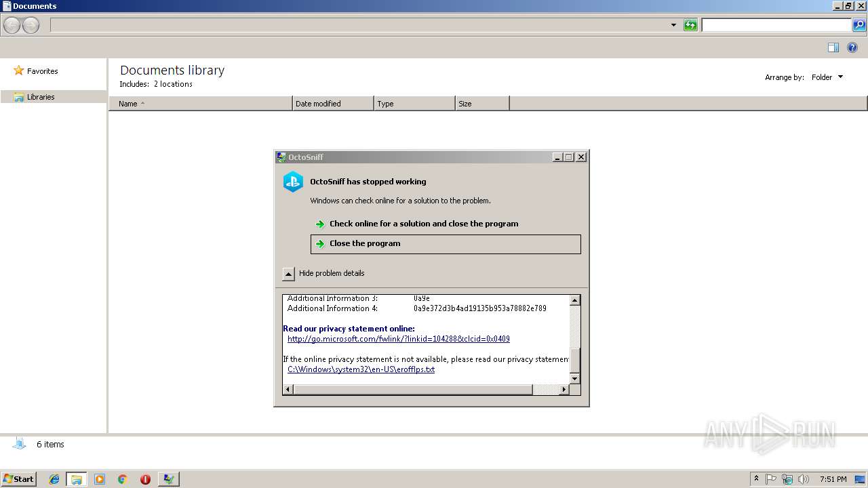The image size is (868, 488).
Task: Open Microsoft privacy statement link
Action: pyautogui.click(x=399, y=339)
